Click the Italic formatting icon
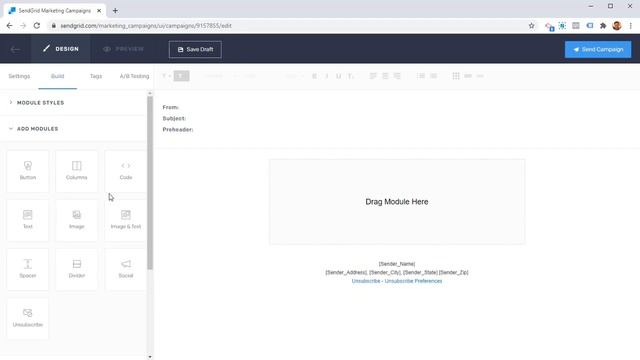The width and height of the screenshot is (640, 360). click(327, 76)
